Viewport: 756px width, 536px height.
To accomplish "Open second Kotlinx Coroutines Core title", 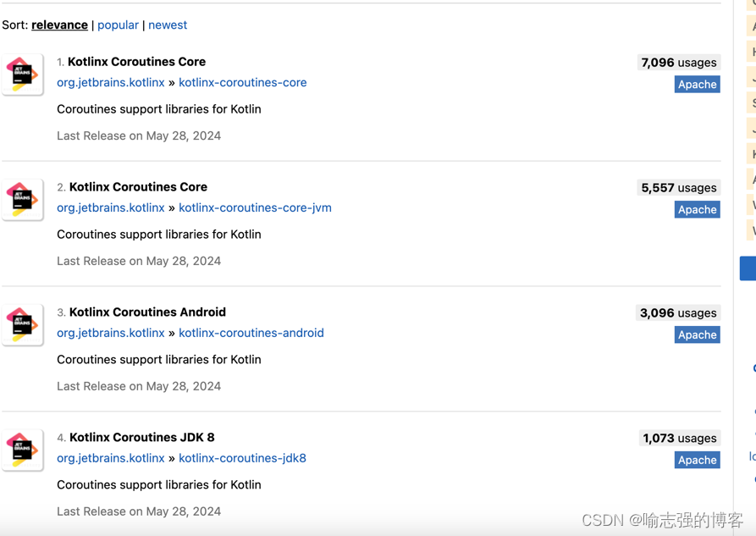I will click(x=138, y=187).
